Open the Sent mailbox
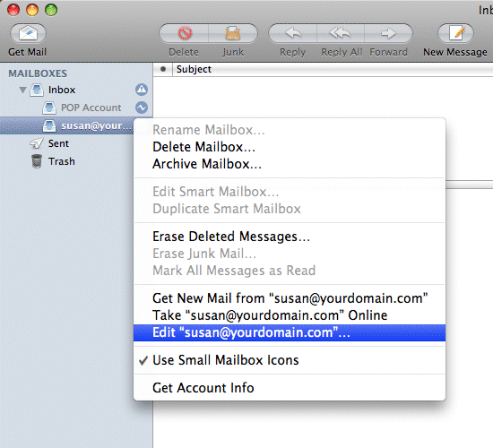 [x=58, y=143]
